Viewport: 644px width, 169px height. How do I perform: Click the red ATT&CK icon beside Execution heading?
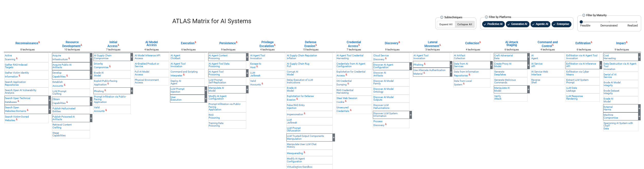pyautogui.click(x=196, y=42)
